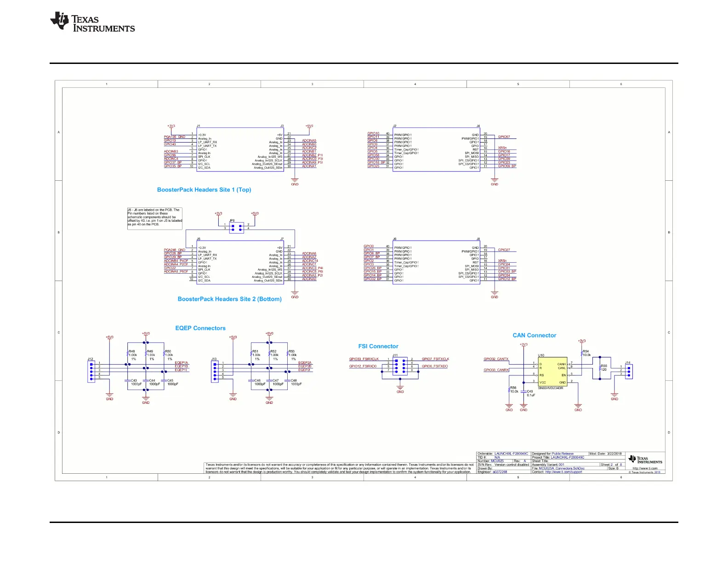Click the GND symbol below J14 connector
This screenshot has height=563, width=728.
click(614, 396)
